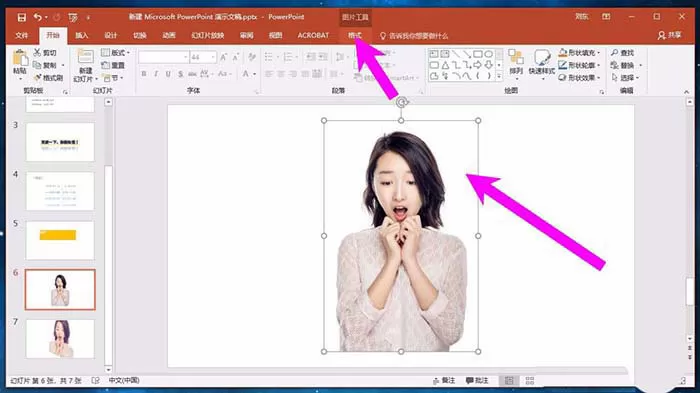
Task: Toggle Italic formatting button
Action: click(156, 74)
